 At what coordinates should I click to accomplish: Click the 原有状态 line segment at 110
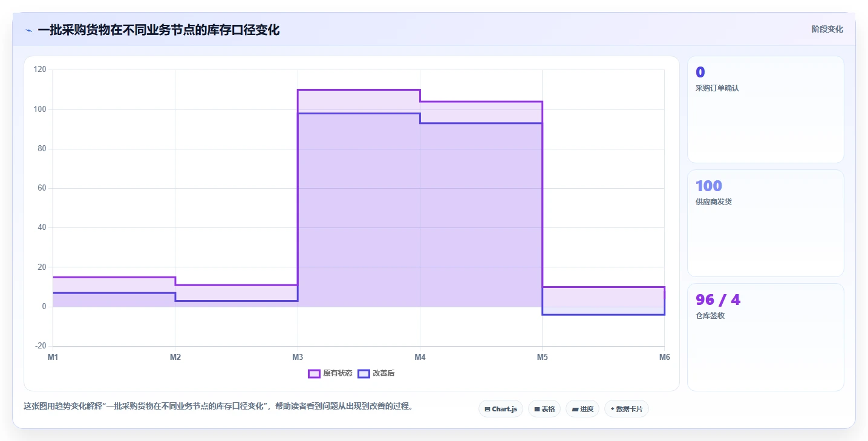click(359, 90)
